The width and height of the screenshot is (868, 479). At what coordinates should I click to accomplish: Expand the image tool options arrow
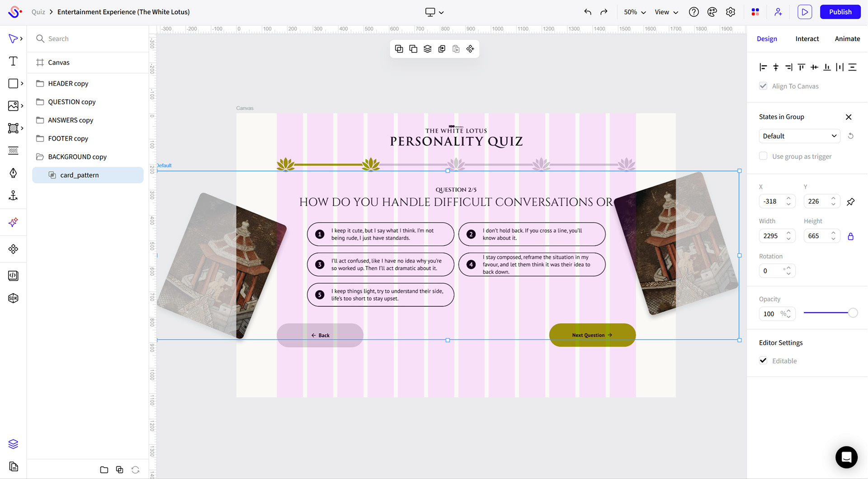pyautogui.click(x=22, y=106)
